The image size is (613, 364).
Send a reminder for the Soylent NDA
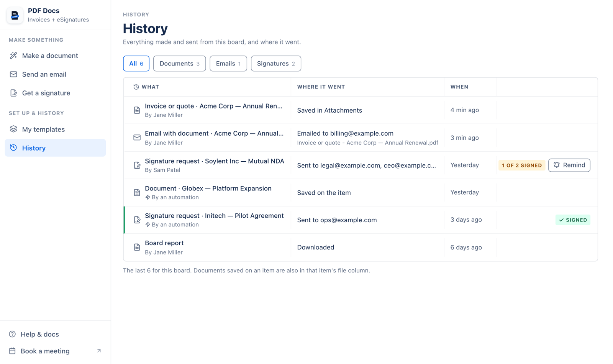569,165
